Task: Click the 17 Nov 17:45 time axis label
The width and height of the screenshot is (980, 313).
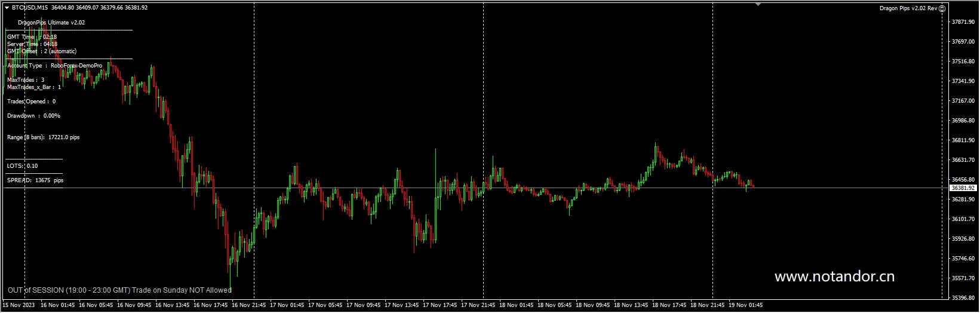Action: pyautogui.click(x=440, y=305)
